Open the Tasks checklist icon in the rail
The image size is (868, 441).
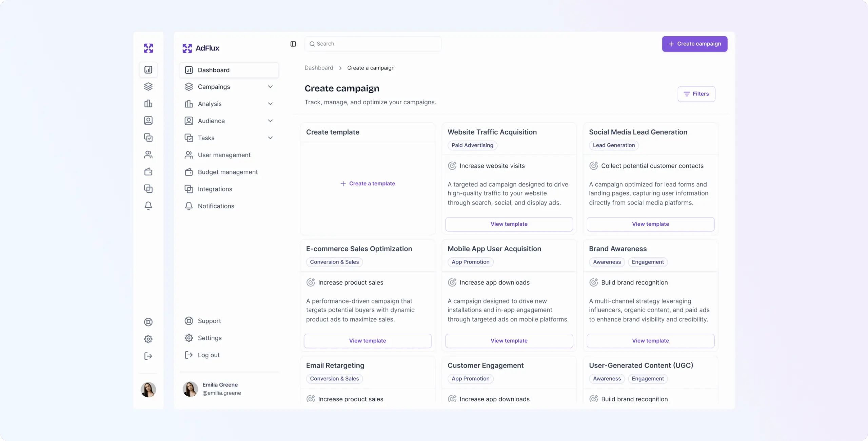tap(148, 138)
